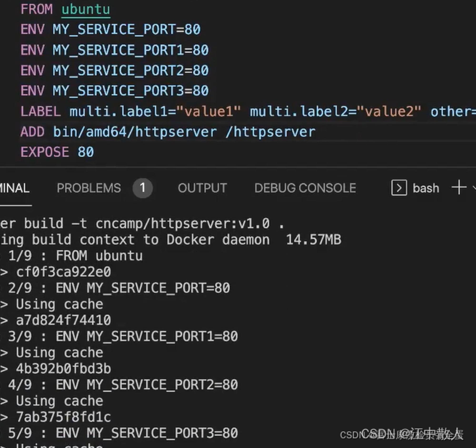Switch to the OUTPUT tab
This screenshot has height=448, width=476.
pos(202,188)
